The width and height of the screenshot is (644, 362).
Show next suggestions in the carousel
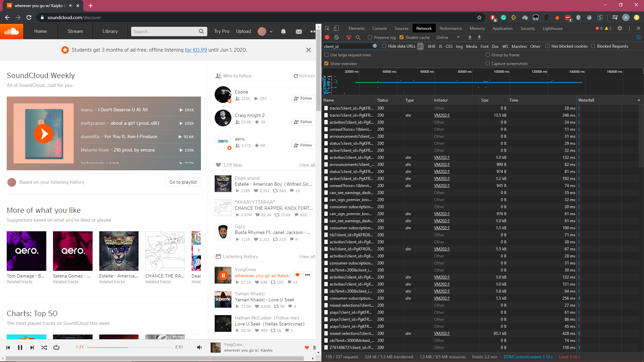[199, 250]
